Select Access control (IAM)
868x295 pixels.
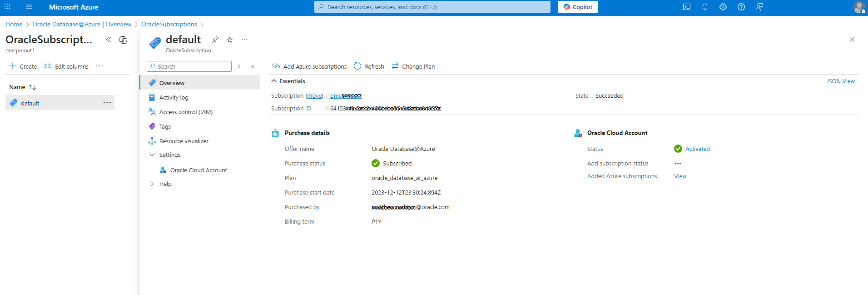pyautogui.click(x=186, y=112)
